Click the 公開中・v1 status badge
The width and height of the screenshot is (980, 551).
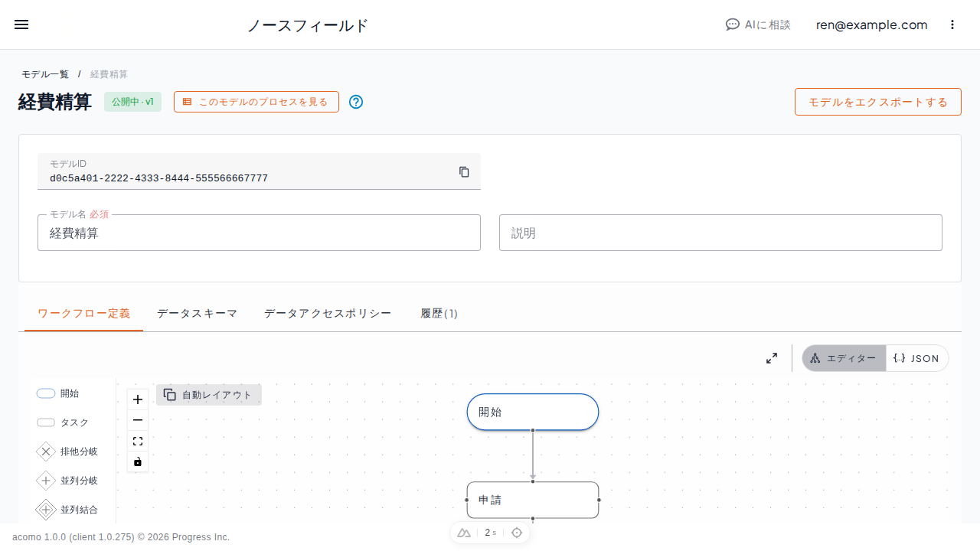[x=132, y=102]
